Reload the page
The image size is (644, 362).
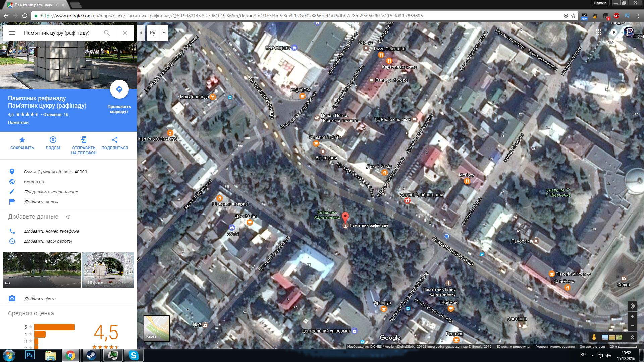[x=25, y=16]
